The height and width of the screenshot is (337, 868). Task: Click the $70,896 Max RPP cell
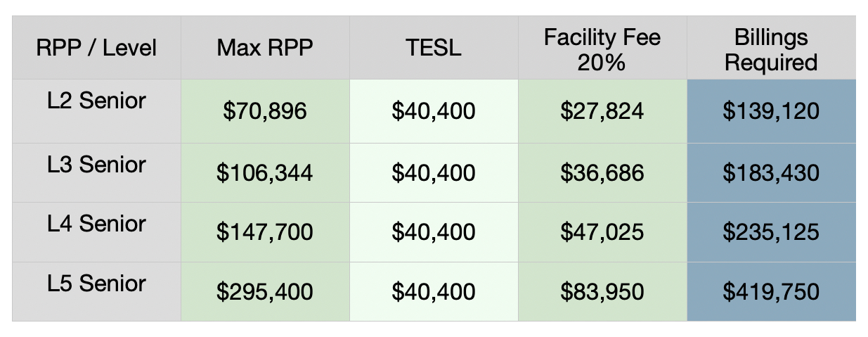pyautogui.click(x=265, y=111)
